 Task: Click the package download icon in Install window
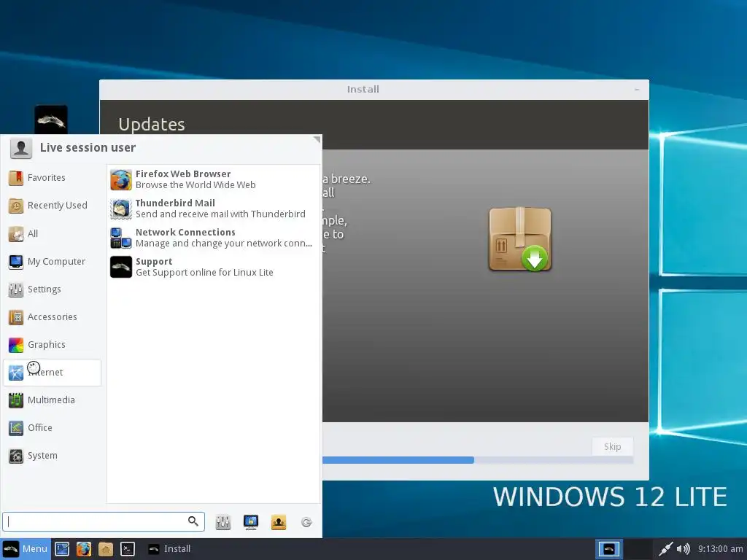(x=520, y=239)
